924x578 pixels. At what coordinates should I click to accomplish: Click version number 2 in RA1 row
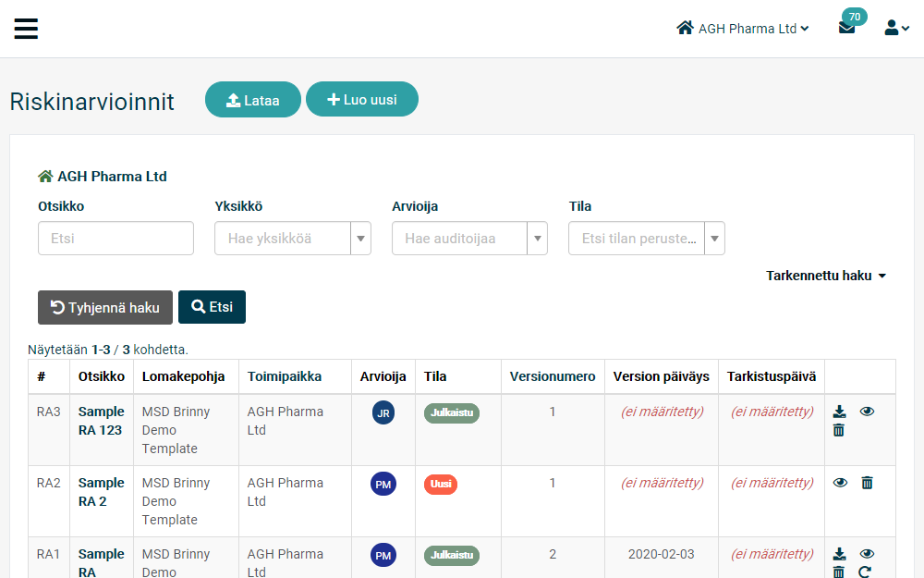pos(553,554)
